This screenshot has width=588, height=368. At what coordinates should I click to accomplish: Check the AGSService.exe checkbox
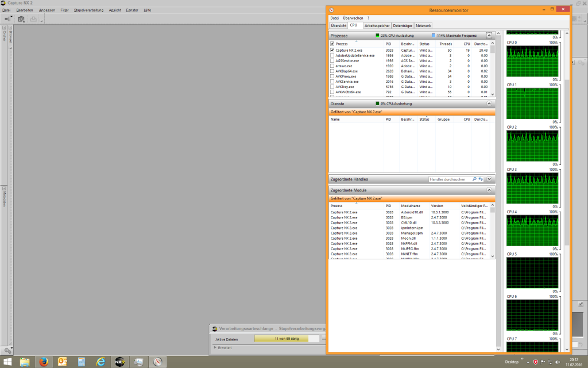tap(332, 60)
